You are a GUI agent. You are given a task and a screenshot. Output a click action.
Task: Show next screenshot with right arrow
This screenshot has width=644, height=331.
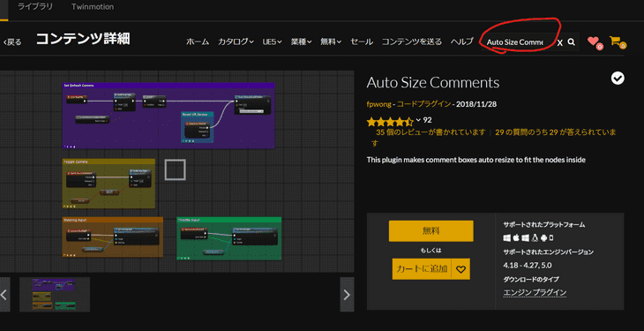347,295
